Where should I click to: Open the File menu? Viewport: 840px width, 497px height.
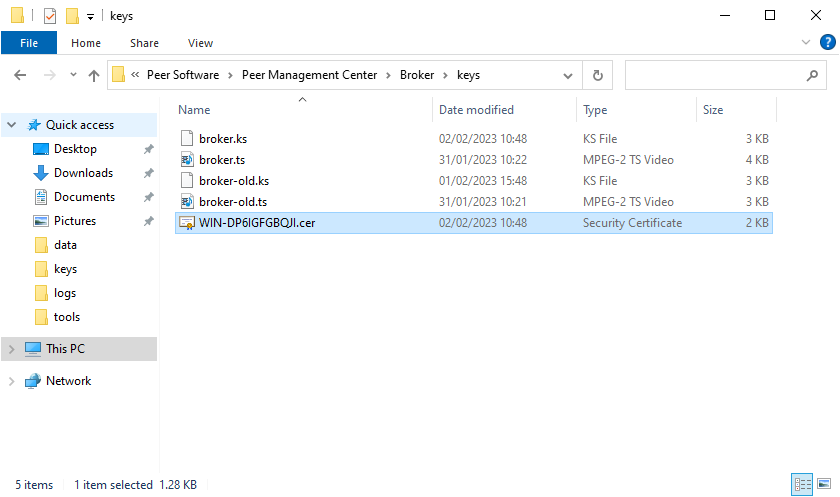coord(29,43)
